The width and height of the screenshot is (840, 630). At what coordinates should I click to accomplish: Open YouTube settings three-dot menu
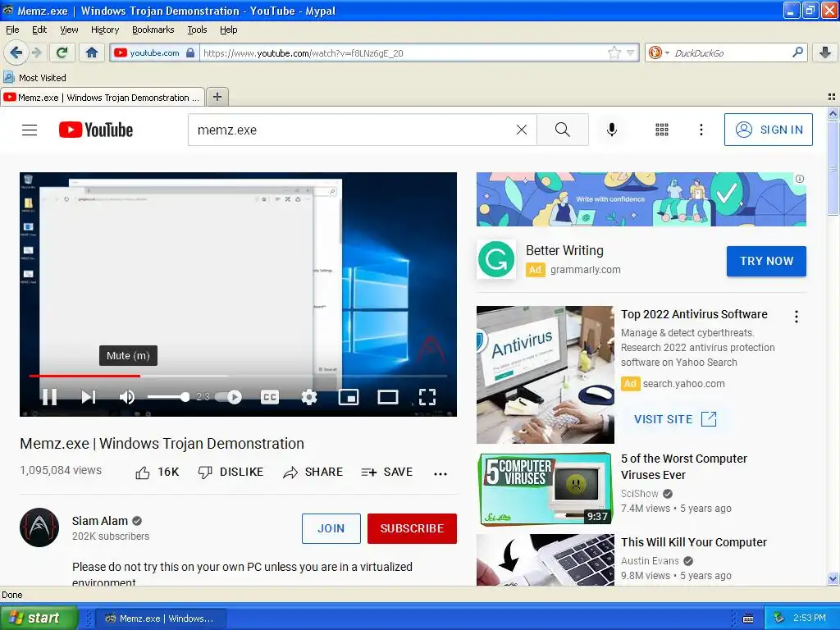click(x=701, y=130)
